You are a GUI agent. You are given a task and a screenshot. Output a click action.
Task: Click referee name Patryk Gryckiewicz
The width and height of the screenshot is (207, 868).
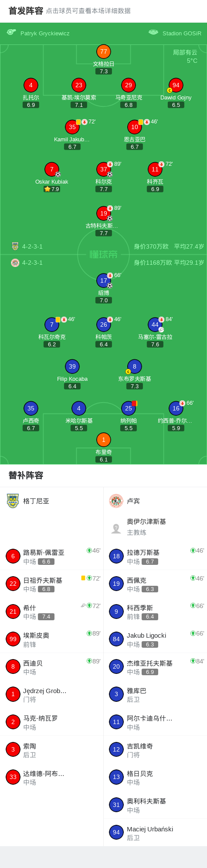pos(45,33)
